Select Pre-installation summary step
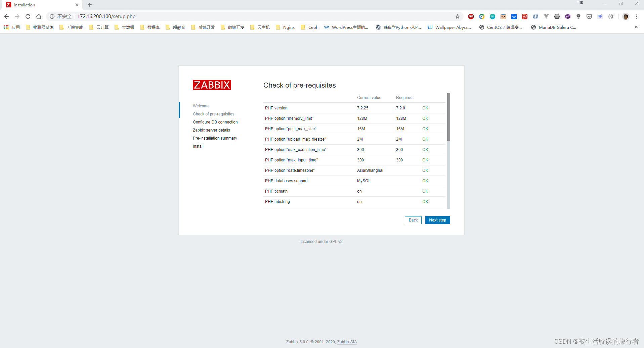 tap(215, 138)
